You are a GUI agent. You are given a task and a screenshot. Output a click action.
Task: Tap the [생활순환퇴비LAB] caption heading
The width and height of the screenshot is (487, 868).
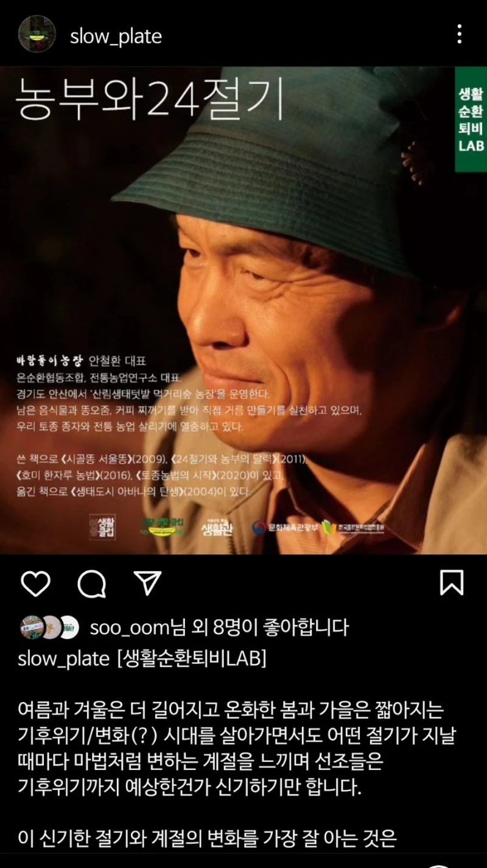coord(191,659)
